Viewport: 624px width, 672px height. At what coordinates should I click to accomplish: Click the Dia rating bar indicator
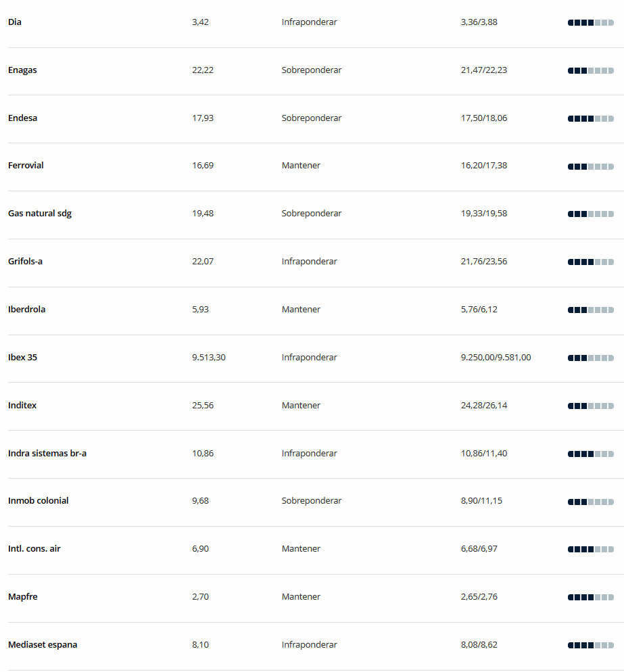click(x=591, y=23)
